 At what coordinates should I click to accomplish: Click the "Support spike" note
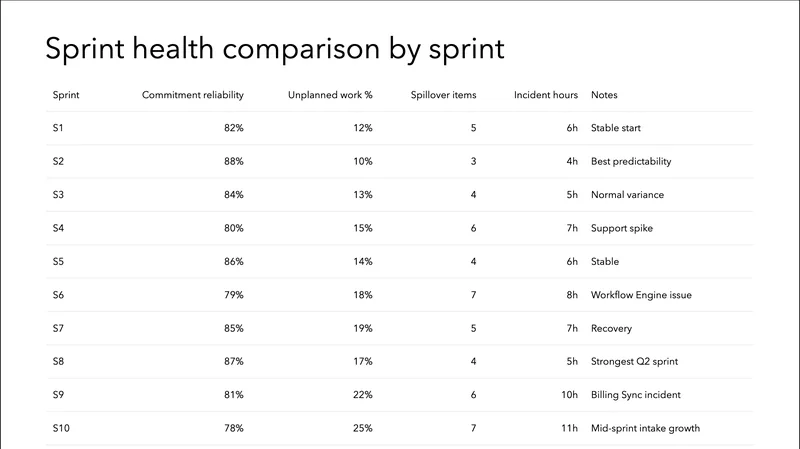pyautogui.click(x=623, y=228)
